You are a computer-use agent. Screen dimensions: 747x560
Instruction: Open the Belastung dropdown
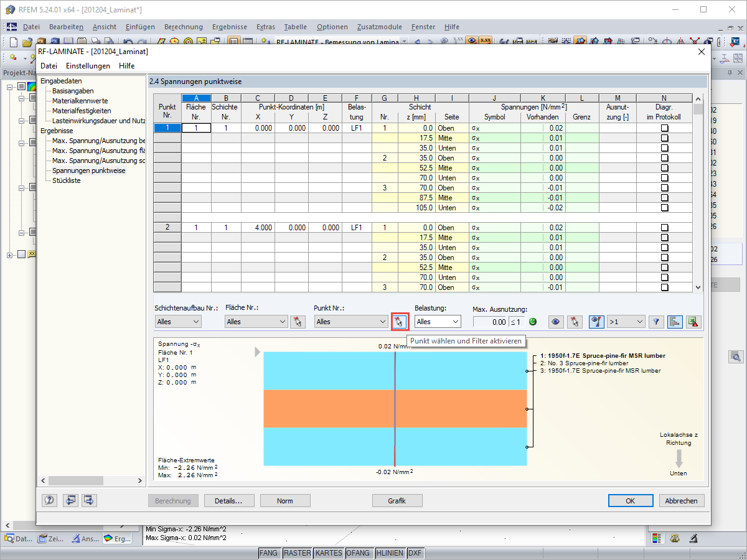click(x=438, y=322)
